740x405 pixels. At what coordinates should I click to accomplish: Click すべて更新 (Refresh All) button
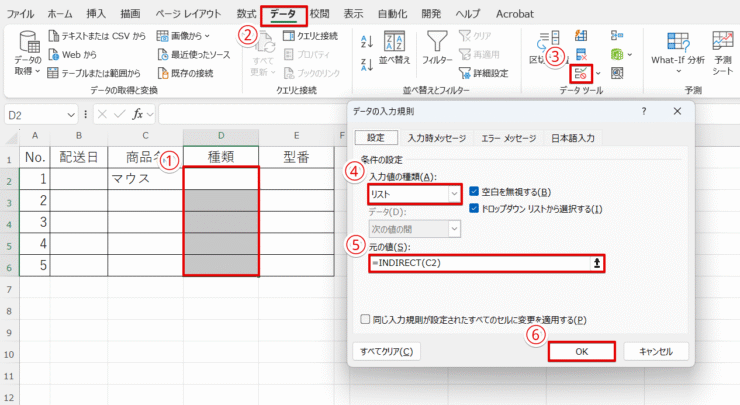tap(263, 54)
